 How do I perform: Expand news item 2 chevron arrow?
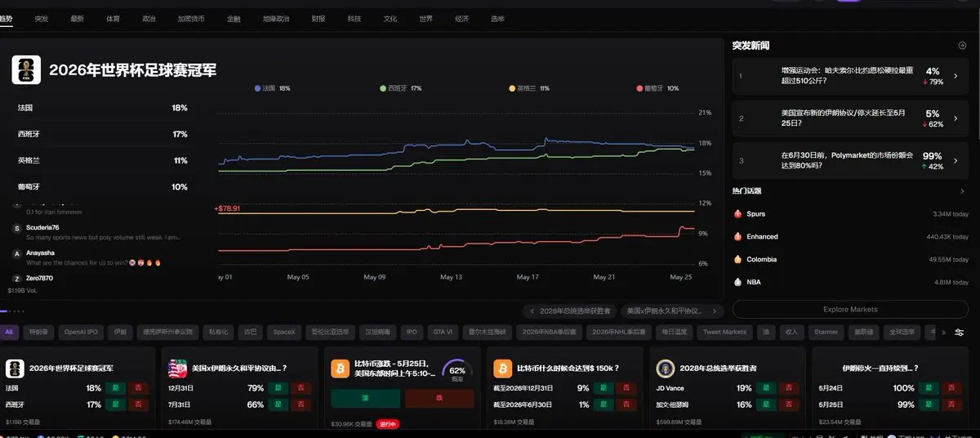click(x=956, y=119)
